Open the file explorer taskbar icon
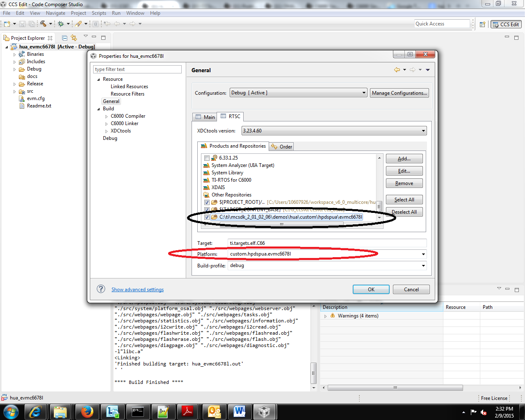Viewport: 525px width, 420px height. coord(61,411)
